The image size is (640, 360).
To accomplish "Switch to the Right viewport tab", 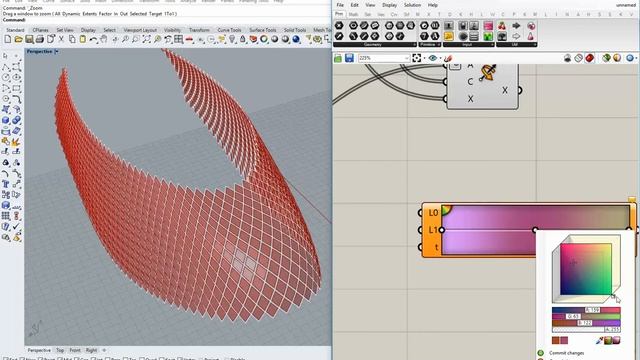I will click(x=91, y=350).
